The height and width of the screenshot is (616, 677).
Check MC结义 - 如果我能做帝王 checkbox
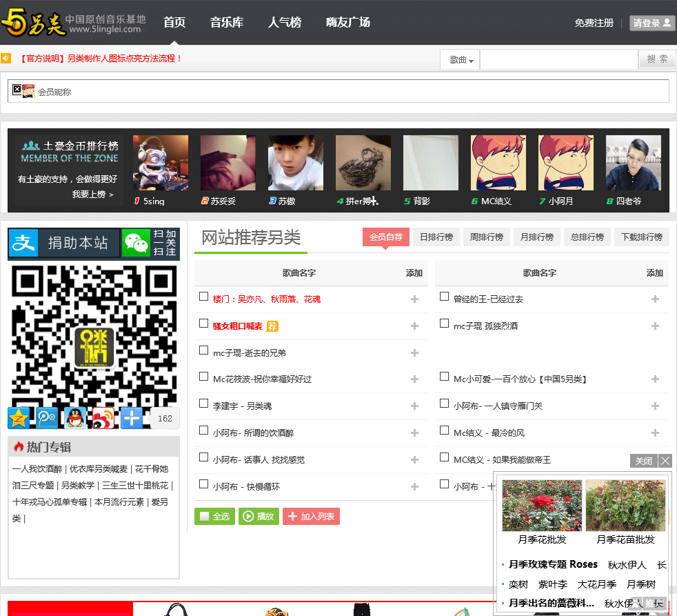pos(444,457)
